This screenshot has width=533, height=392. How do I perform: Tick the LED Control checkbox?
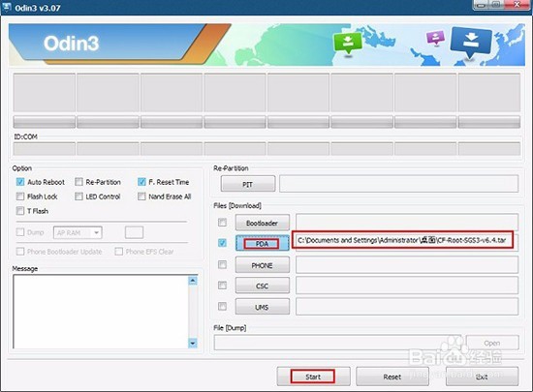point(78,196)
